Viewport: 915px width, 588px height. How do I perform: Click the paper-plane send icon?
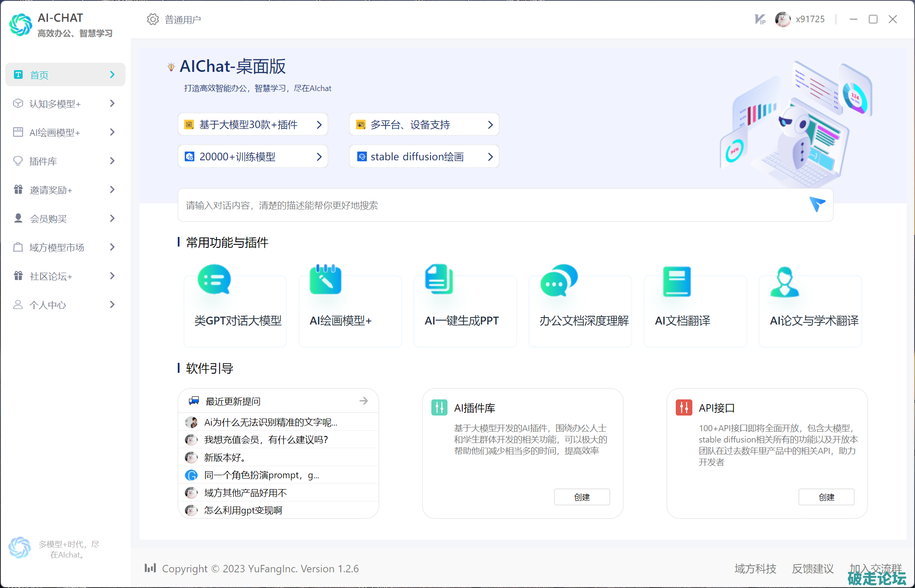[x=817, y=204]
